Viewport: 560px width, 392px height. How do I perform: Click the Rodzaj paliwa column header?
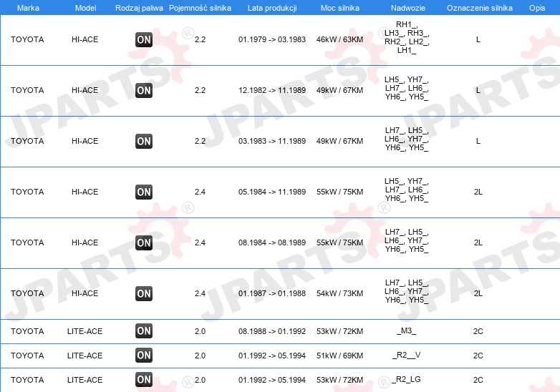pos(140,8)
